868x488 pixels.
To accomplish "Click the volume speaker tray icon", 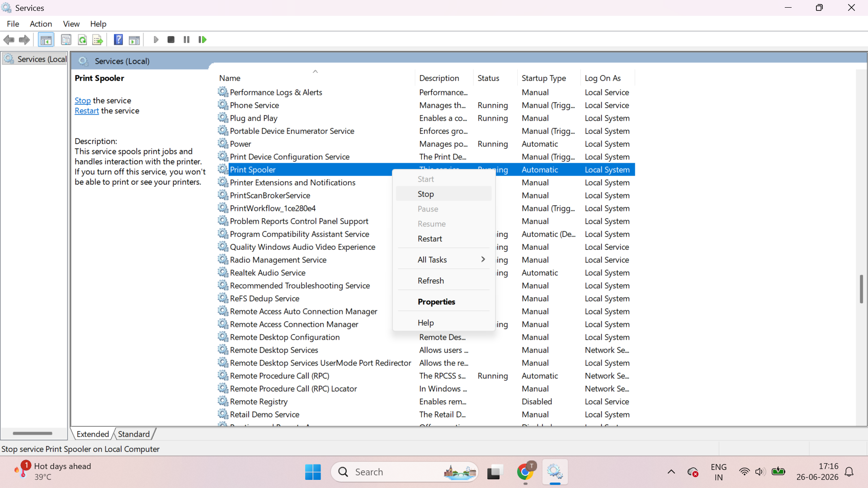I will click(759, 472).
